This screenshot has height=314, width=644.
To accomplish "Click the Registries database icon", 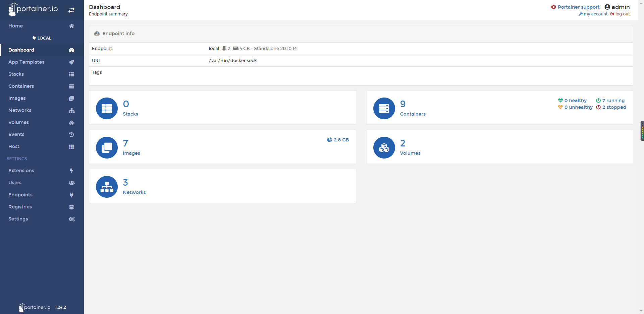I will click(71, 207).
